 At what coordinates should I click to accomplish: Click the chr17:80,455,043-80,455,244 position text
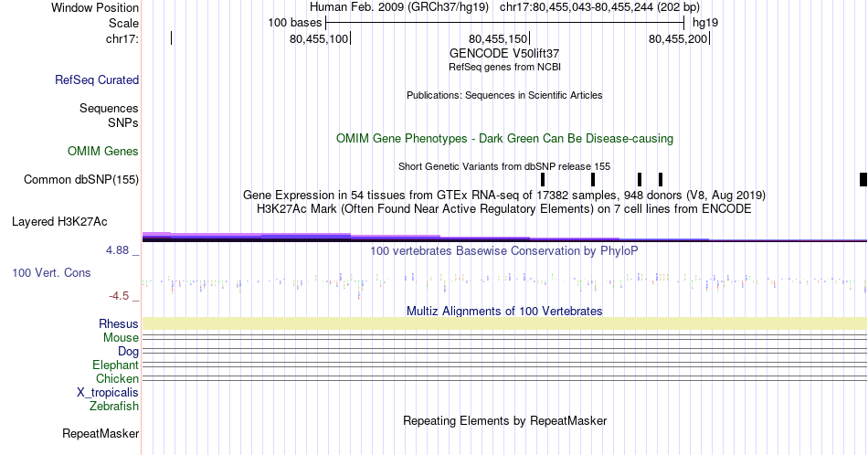point(599,7)
